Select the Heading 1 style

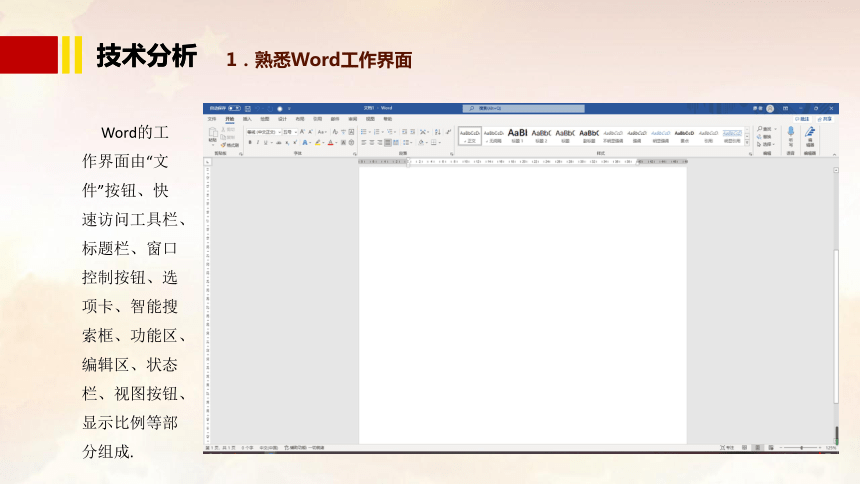pyautogui.click(x=517, y=136)
